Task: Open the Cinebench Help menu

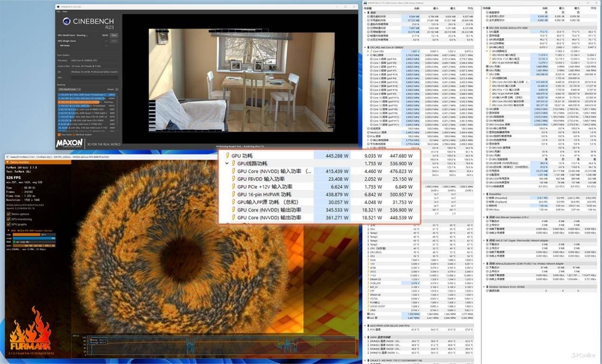Action: point(64,11)
